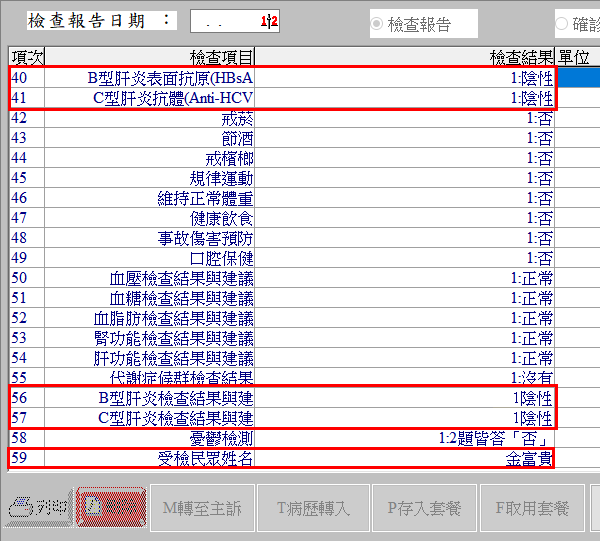This screenshot has height=541, width=600.
Task: Click the 憂鬱檢測 result cell
Action: (406, 438)
